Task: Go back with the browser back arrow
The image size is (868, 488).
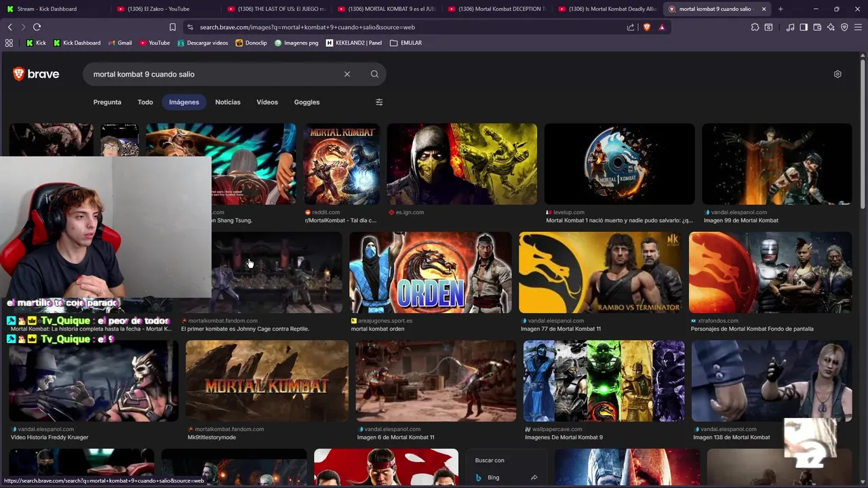Action: pos(10,27)
